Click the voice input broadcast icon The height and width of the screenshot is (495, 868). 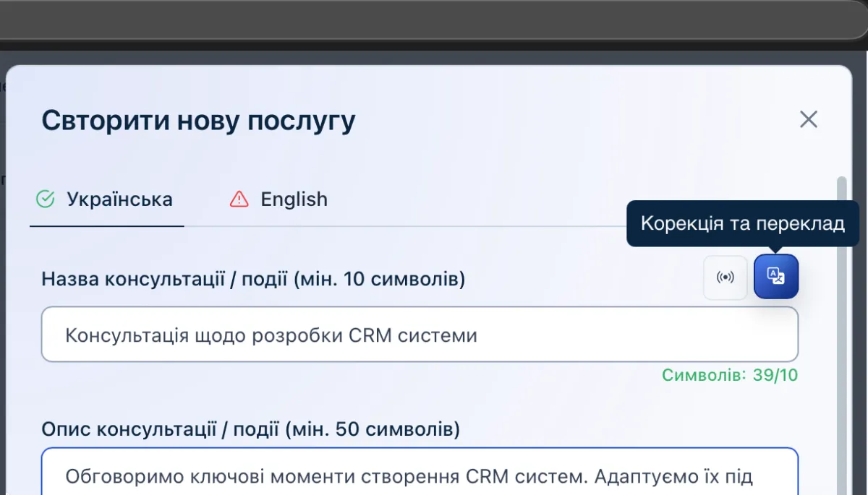point(725,277)
